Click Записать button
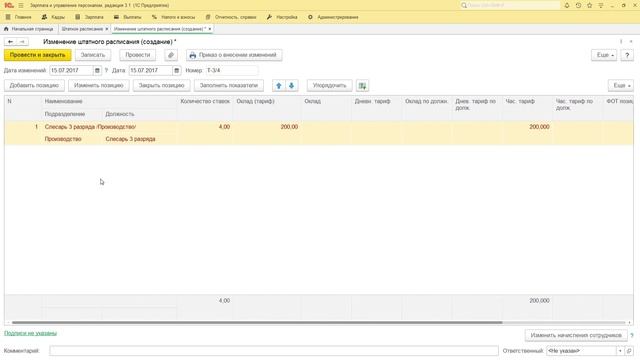 click(93, 55)
